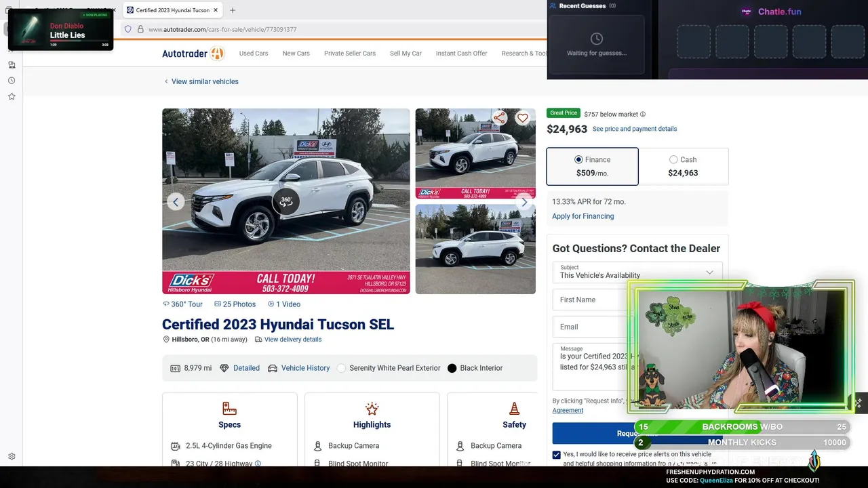The image size is (868, 488).
Task: Click the Great Price badge
Action: click(x=564, y=113)
